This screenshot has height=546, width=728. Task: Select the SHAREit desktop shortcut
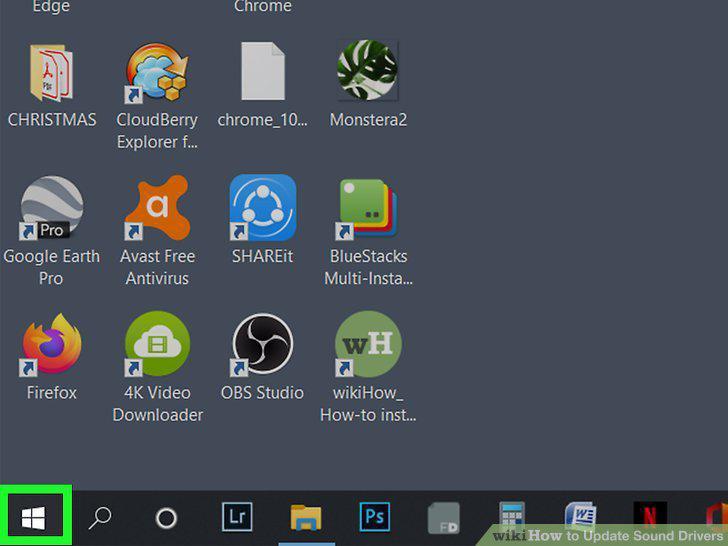(263, 207)
